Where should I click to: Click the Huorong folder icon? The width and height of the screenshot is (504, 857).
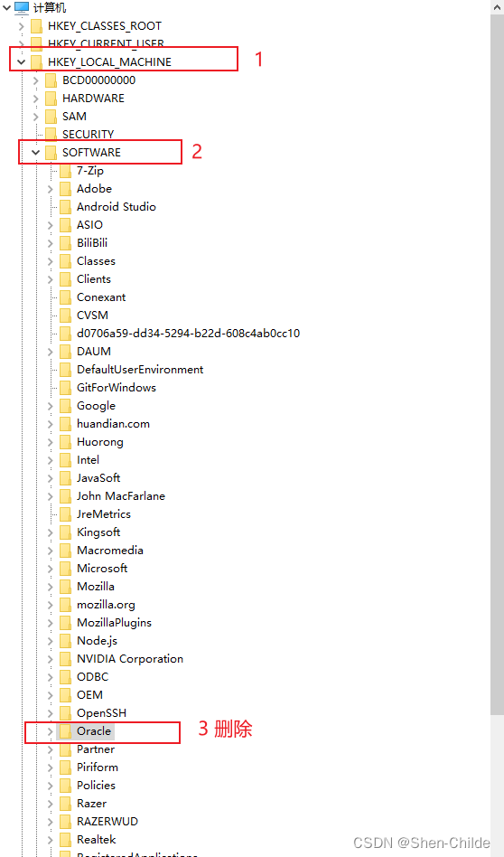point(66,442)
